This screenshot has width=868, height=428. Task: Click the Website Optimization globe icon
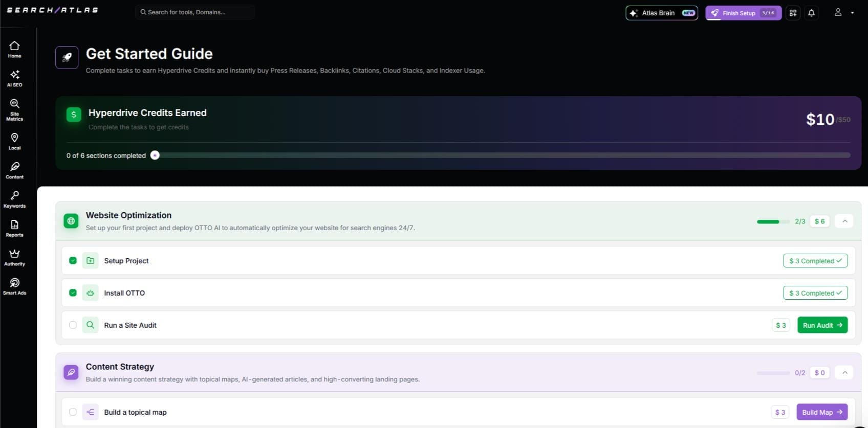pyautogui.click(x=71, y=221)
